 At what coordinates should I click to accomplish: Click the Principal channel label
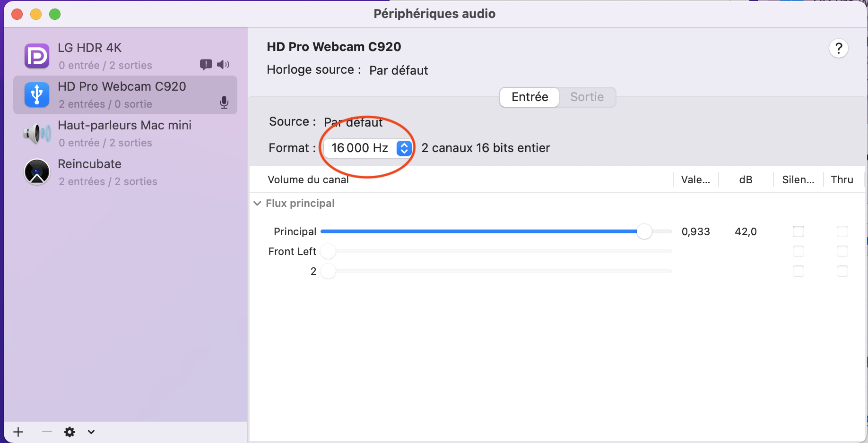click(x=295, y=231)
